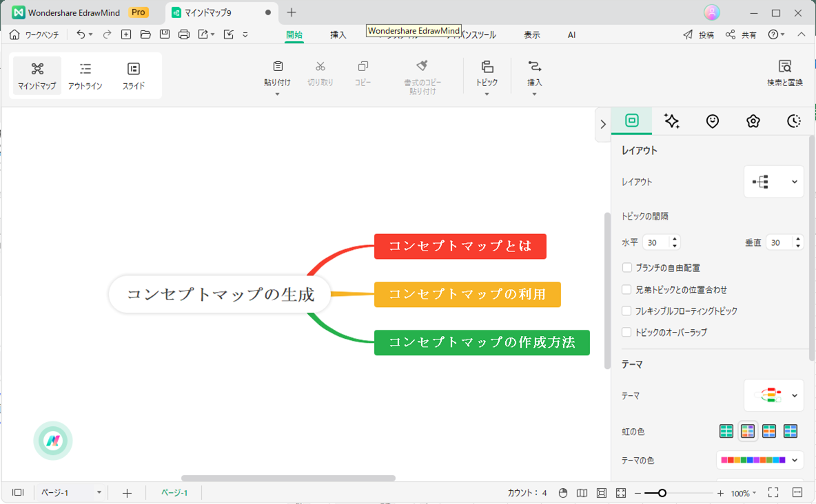The height and width of the screenshot is (504, 816).
Task: Add a new page with the plus button
Action: (127, 492)
